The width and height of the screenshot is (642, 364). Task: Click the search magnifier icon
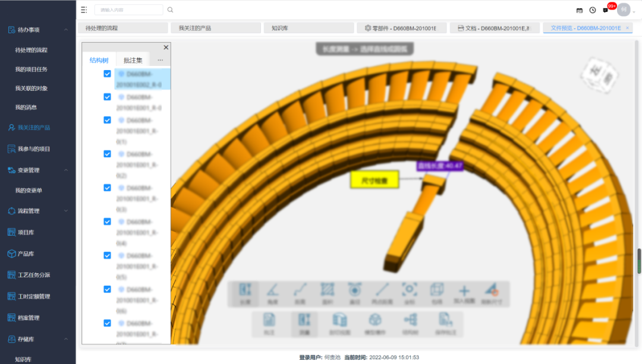point(171,10)
